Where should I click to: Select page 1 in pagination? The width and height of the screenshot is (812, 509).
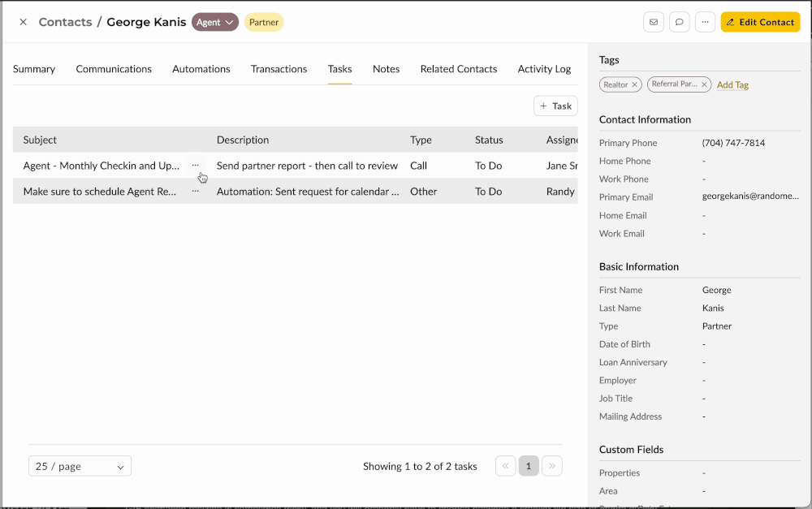[x=529, y=466]
